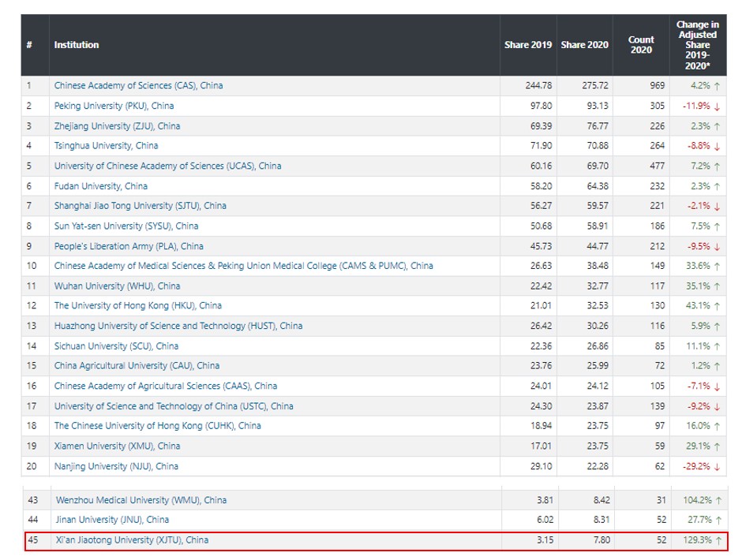
Task: Select Share 2020 value 275.72
Action: pyautogui.click(x=595, y=86)
